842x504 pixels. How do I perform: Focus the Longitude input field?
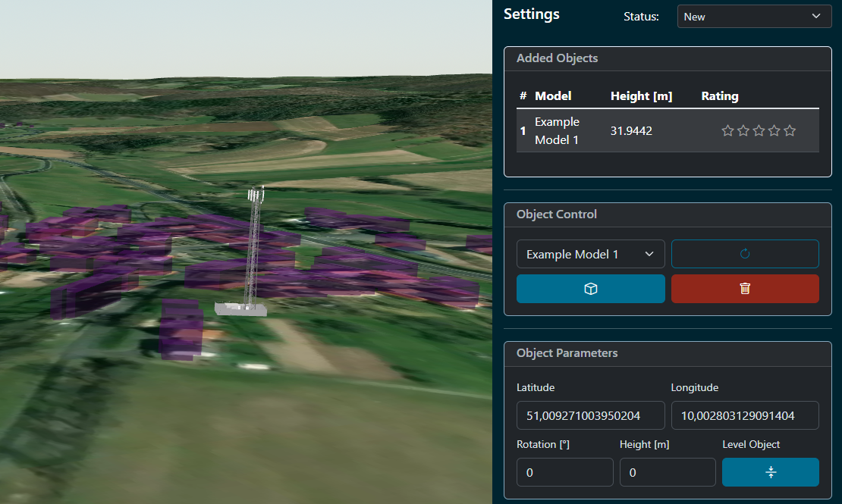click(744, 415)
